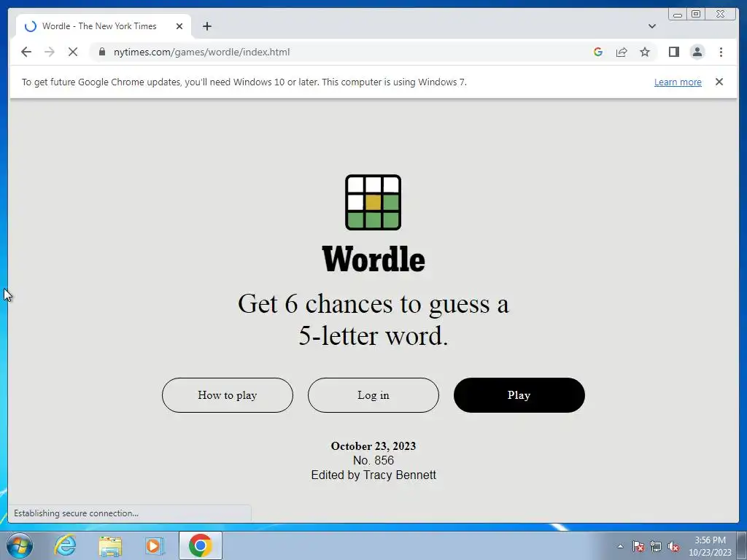Click Edited by Tracy Bennett text
Viewport: 747px width, 560px height.
(373, 475)
